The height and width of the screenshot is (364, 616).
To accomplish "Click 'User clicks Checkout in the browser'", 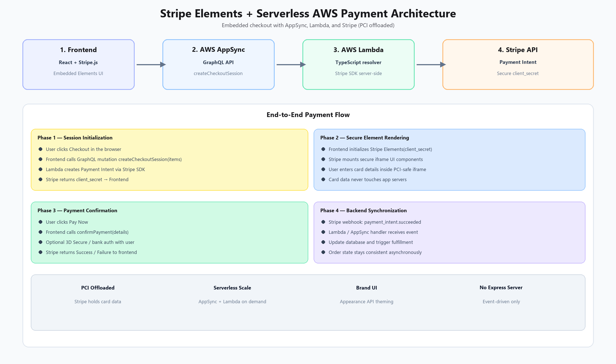I will 83,149.
